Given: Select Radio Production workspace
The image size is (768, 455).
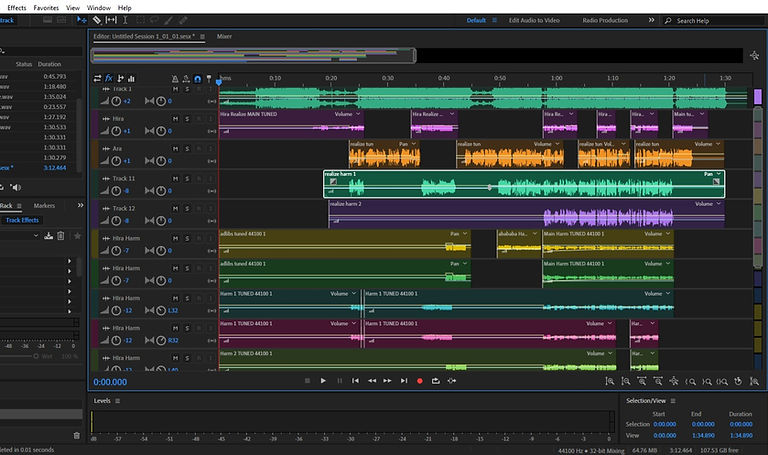Looking at the screenshot, I should pyautogui.click(x=605, y=20).
